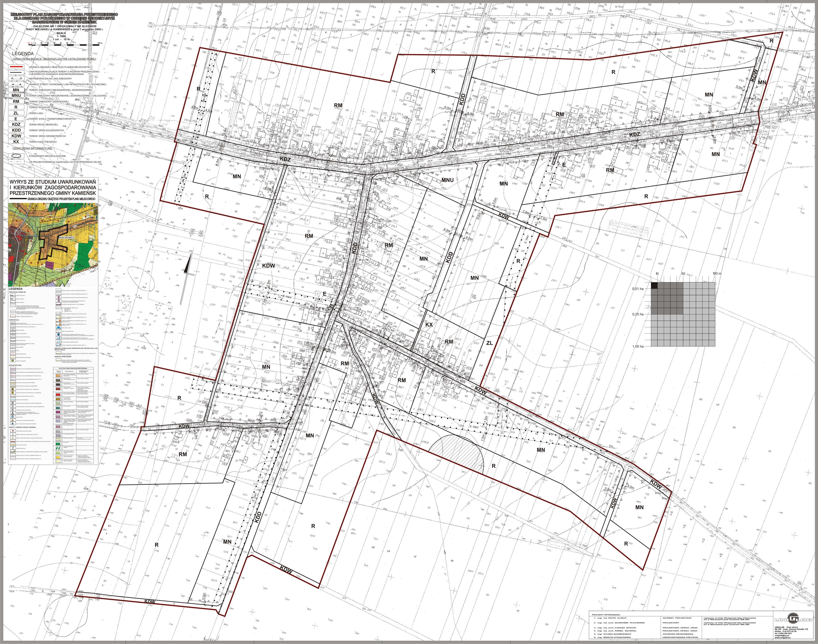Click the black zoning demarcation line symbol

[x=16, y=73]
